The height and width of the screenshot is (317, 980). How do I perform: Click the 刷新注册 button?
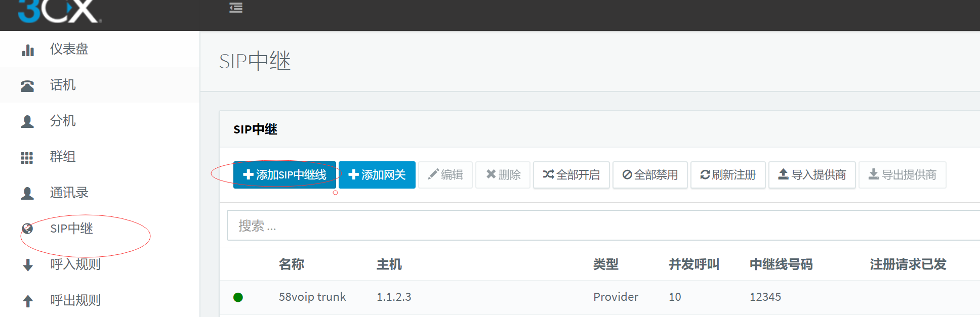728,175
